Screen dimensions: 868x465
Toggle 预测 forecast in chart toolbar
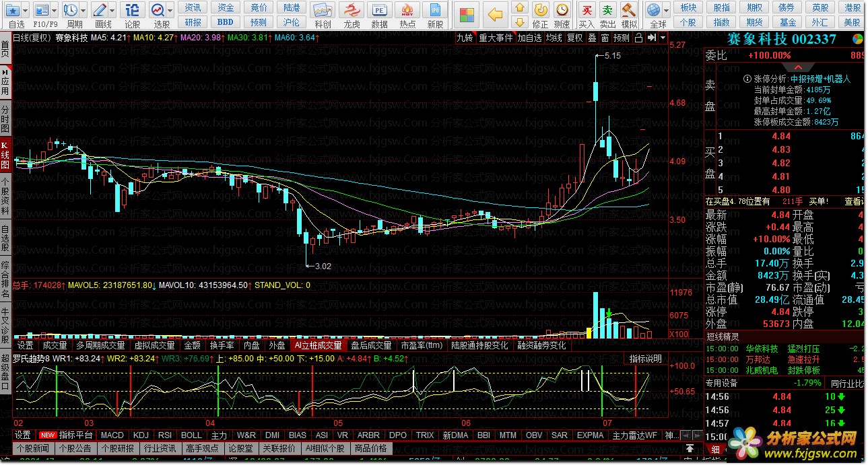[622, 38]
